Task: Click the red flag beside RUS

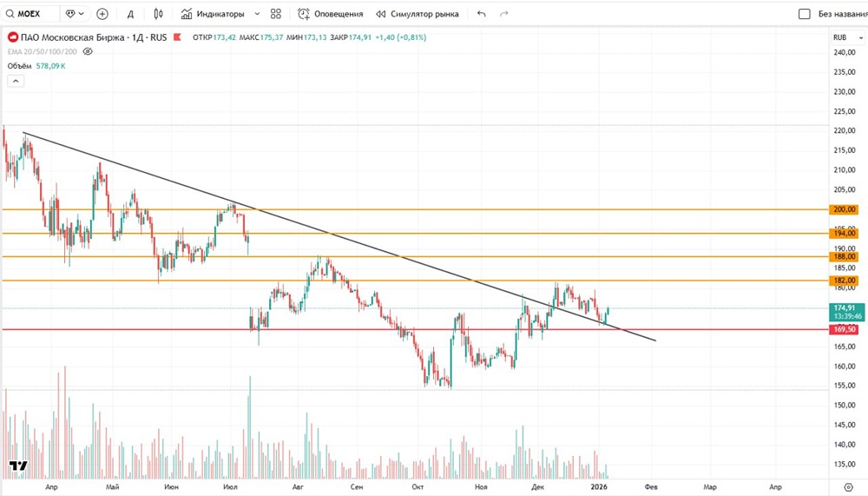Action: (177, 37)
